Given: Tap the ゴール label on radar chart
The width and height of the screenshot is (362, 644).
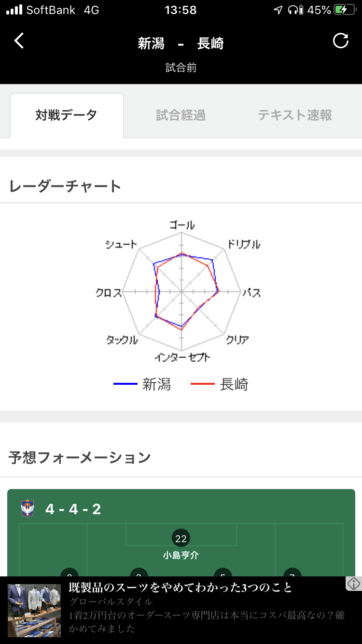Looking at the screenshot, I should pos(182,225).
